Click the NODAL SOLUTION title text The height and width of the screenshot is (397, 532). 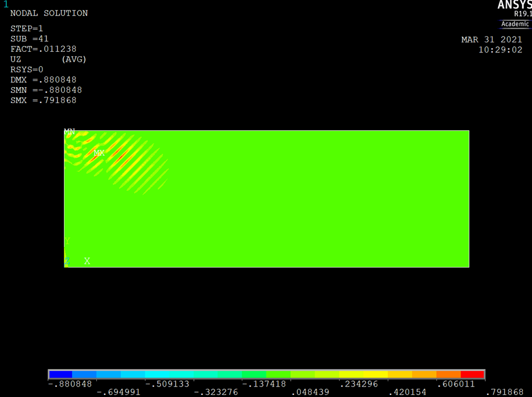49,13
